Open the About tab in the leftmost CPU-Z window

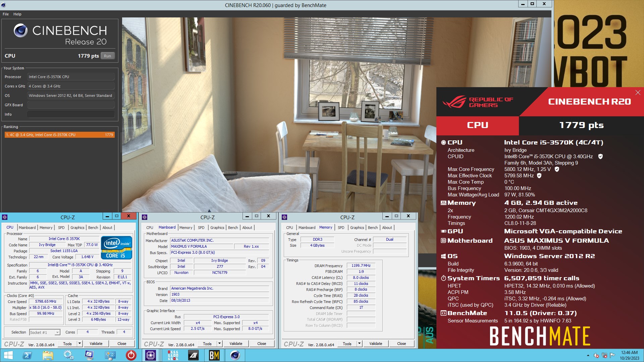[107, 228]
